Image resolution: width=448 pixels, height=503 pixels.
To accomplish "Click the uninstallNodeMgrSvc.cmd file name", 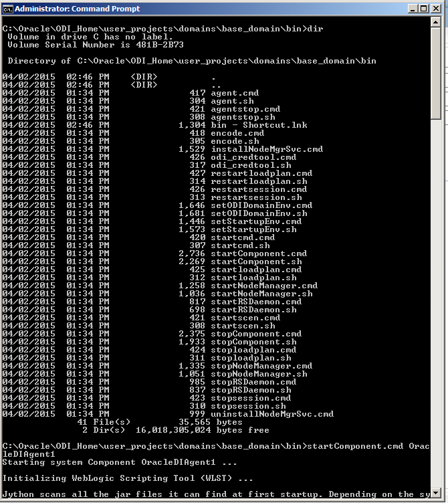I will [x=272, y=414].
